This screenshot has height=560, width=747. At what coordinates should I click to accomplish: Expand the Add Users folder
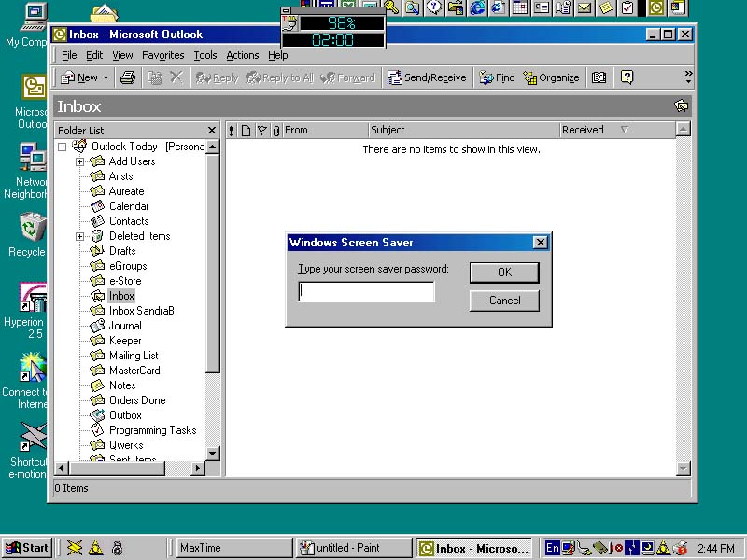click(79, 161)
